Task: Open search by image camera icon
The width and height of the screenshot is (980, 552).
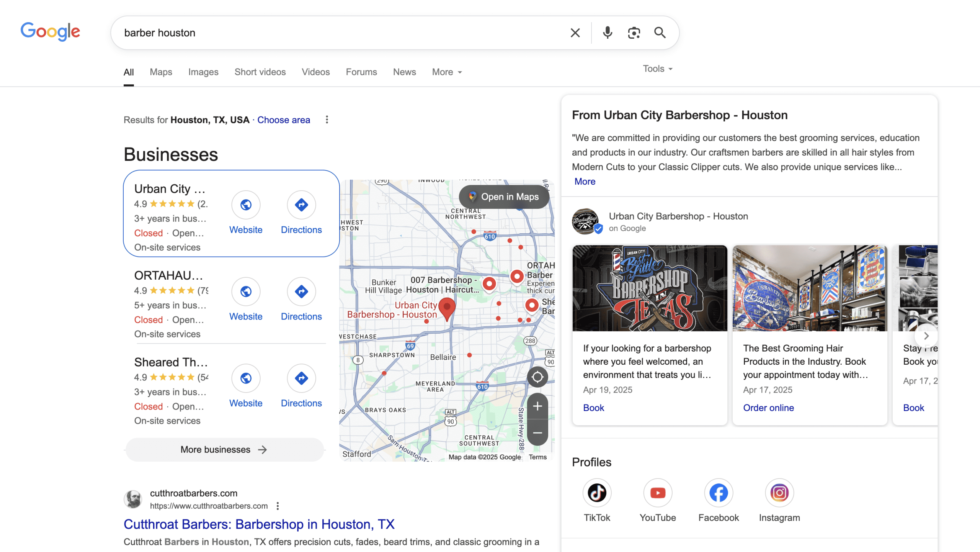Action: [634, 33]
